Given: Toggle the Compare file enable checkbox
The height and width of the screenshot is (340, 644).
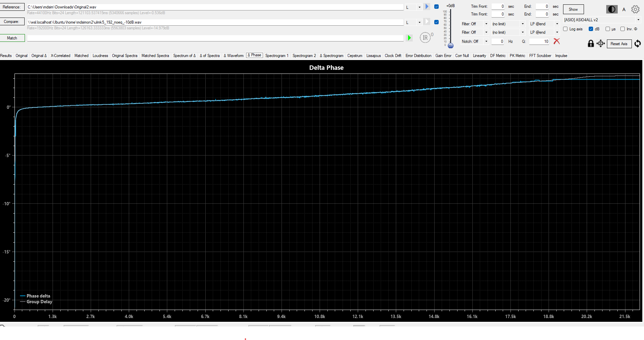Looking at the screenshot, I should pos(436,22).
